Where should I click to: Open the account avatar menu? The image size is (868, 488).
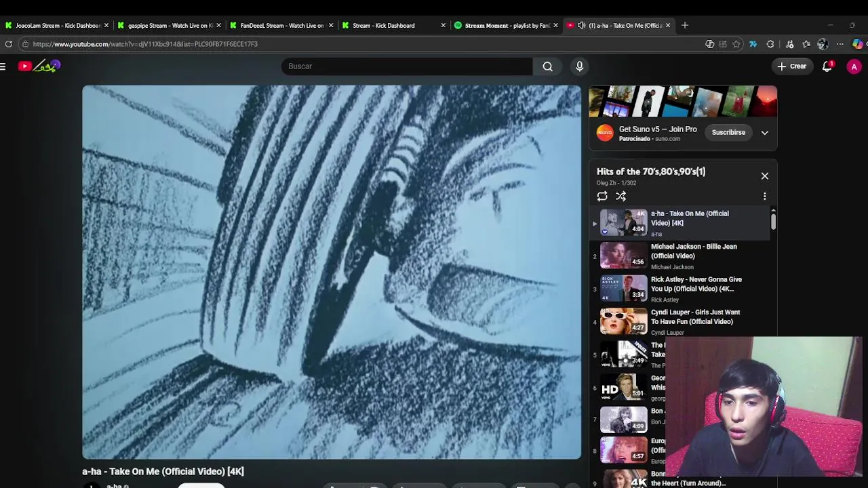(854, 66)
